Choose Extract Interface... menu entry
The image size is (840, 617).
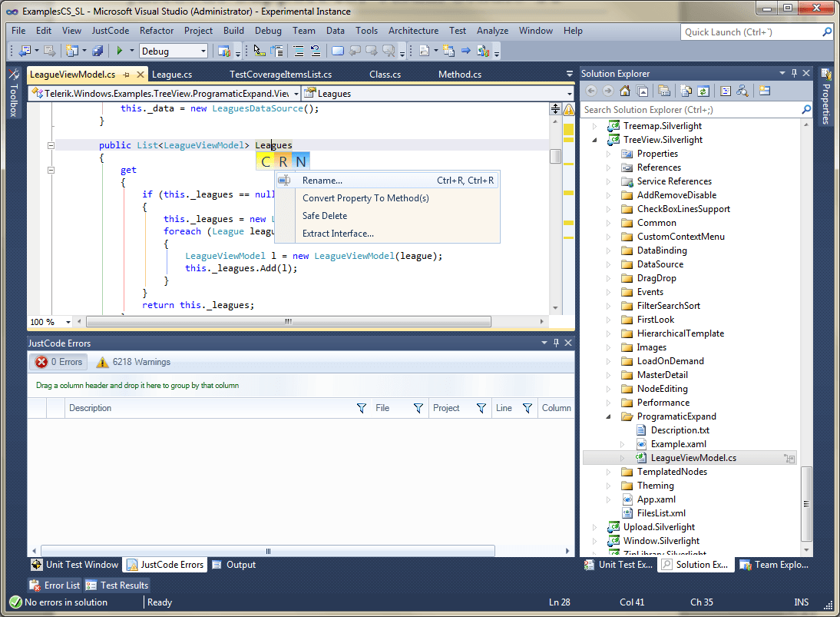coord(338,234)
